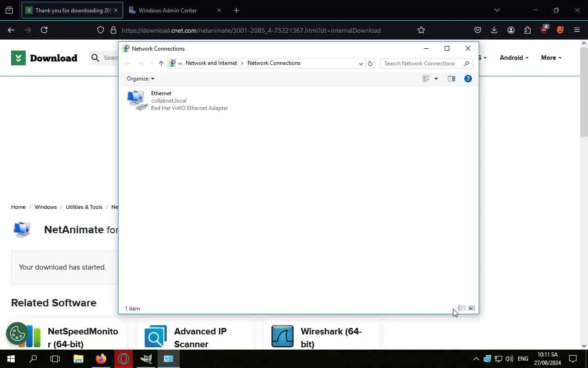
Task: Open the extensions puzzle icon
Action: [x=527, y=30]
